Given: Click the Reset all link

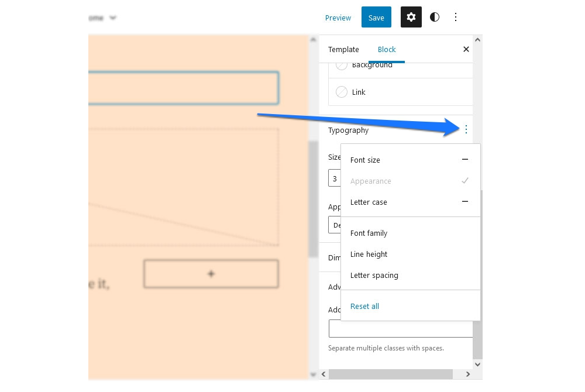Looking at the screenshot, I should (x=364, y=306).
